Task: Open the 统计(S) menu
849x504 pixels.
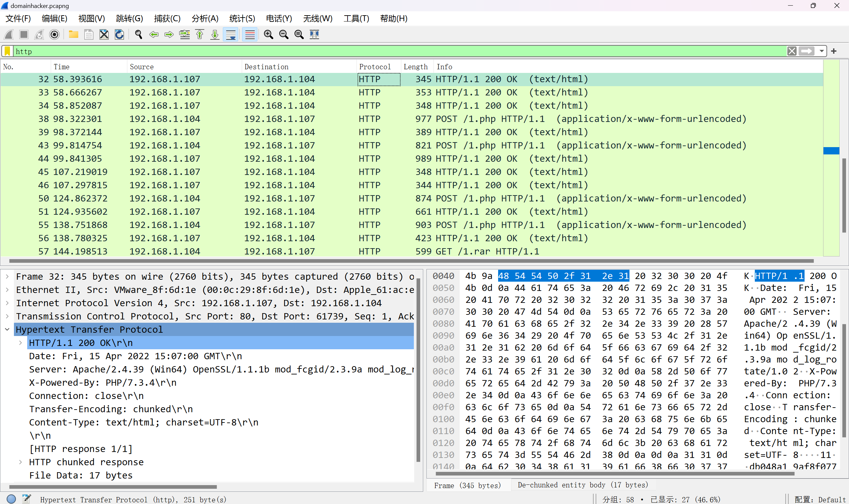Action: pos(242,18)
